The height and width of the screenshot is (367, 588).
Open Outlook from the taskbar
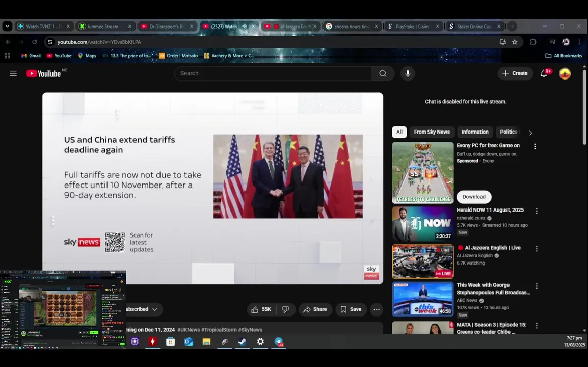(189, 342)
